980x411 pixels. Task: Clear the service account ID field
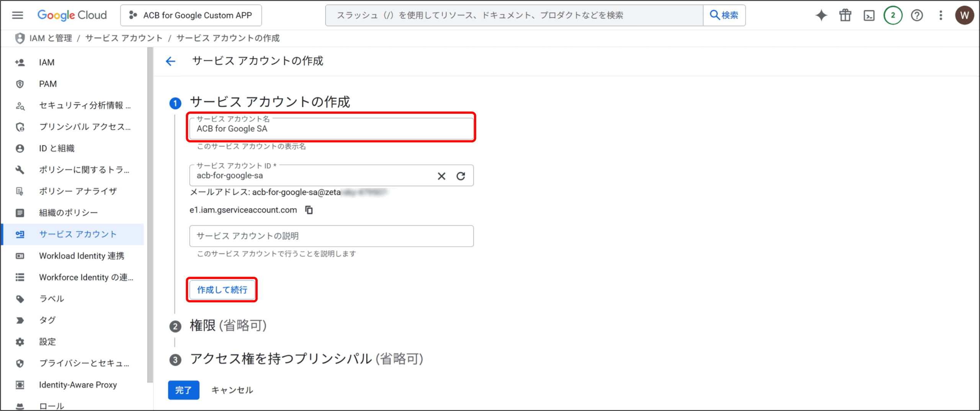[x=441, y=176]
